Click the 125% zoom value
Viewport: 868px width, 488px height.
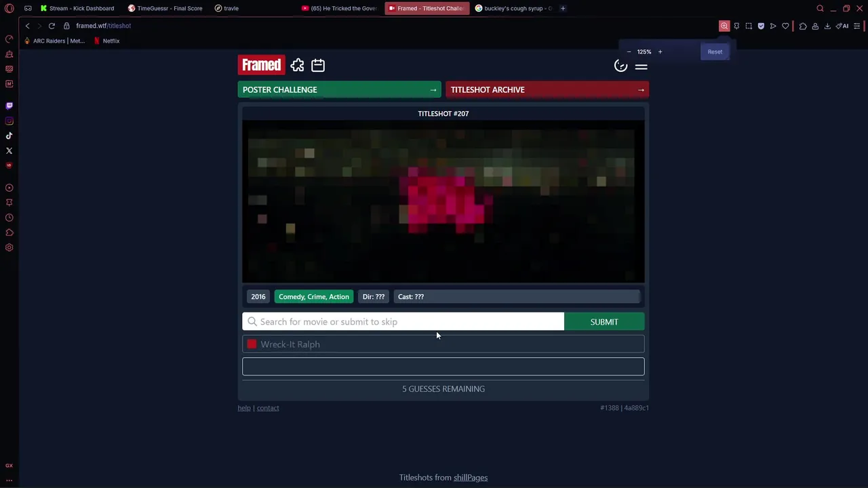pos(644,52)
